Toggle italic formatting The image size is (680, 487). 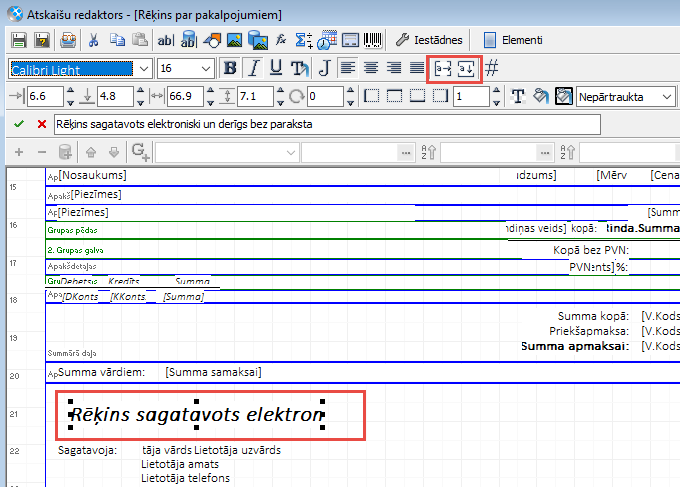tap(253, 68)
